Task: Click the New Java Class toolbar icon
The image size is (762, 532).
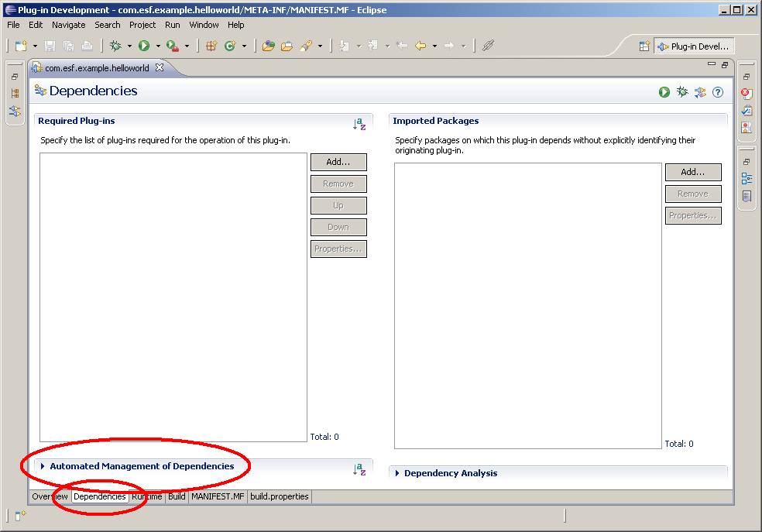Action: click(230, 46)
